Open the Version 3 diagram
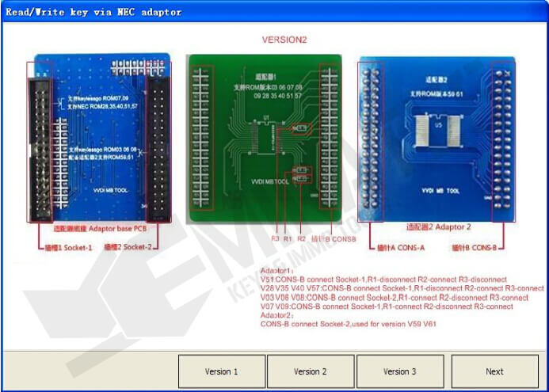Viewport: 549px width, 392px height. coord(400,371)
